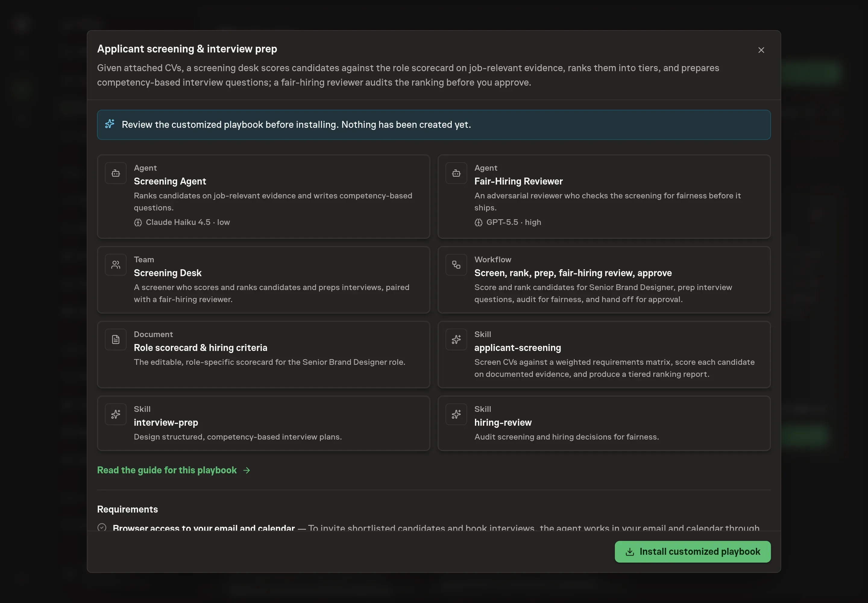Click the check circle beside Browser access requirement
The height and width of the screenshot is (603, 868).
click(102, 527)
